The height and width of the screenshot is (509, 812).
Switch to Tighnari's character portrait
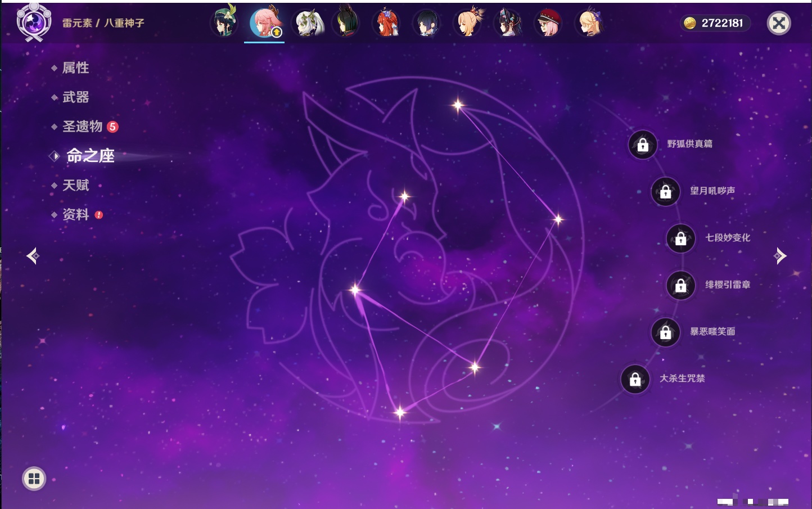coord(346,22)
